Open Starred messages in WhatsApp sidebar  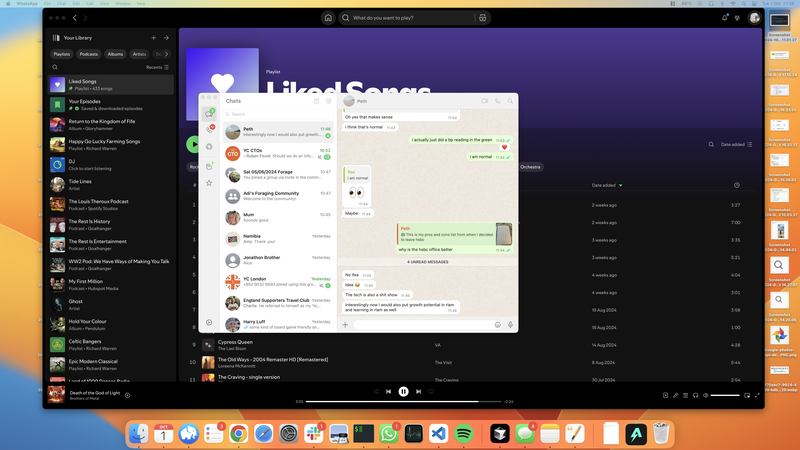tap(209, 183)
